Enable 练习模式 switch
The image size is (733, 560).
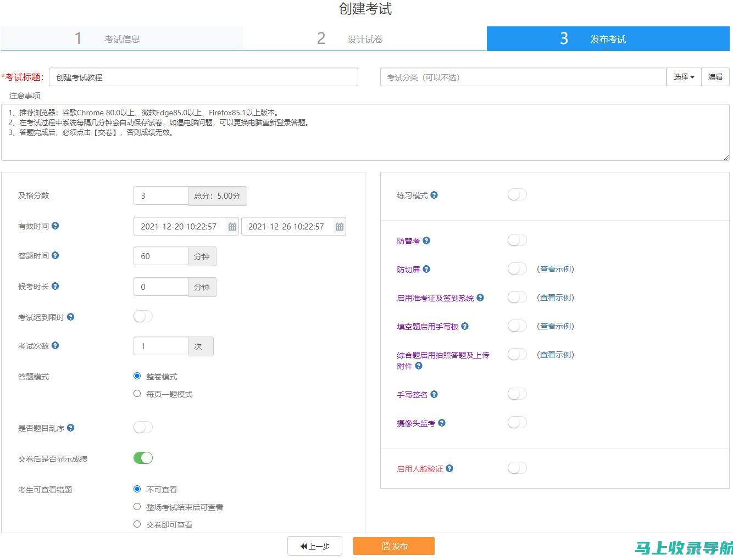[517, 194]
